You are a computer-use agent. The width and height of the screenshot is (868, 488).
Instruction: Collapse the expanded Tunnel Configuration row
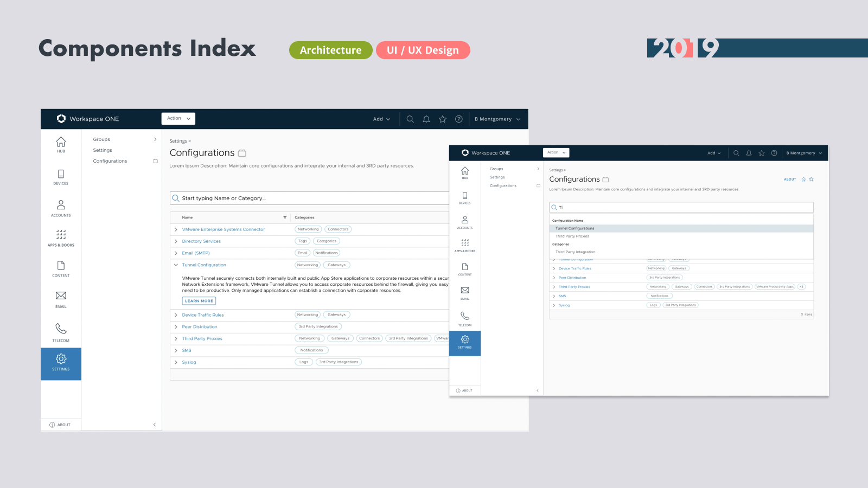[x=176, y=265]
